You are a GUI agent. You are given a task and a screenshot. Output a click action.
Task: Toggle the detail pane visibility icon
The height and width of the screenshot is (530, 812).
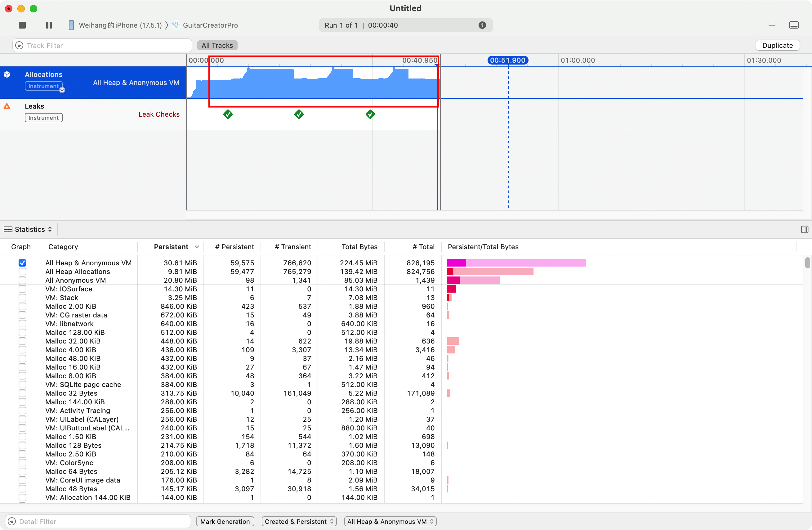(794, 25)
